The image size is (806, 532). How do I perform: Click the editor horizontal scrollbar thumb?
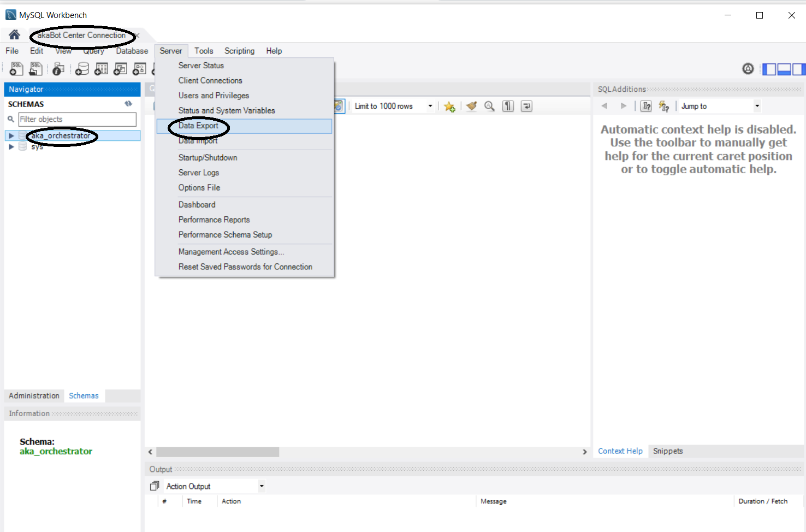217,452
